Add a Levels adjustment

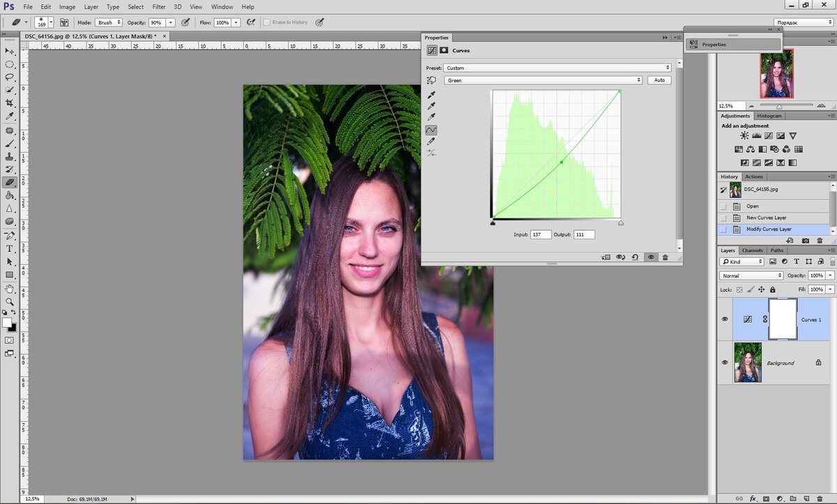click(757, 135)
